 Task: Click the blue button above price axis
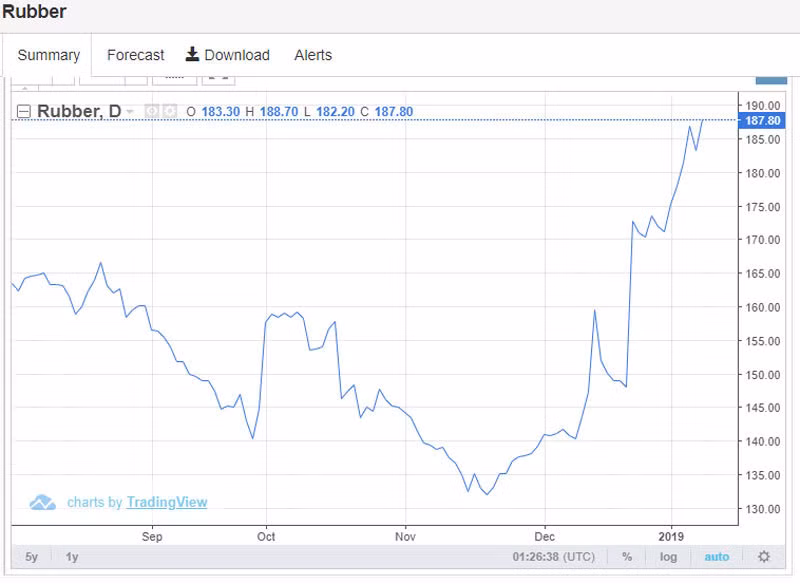click(x=771, y=78)
